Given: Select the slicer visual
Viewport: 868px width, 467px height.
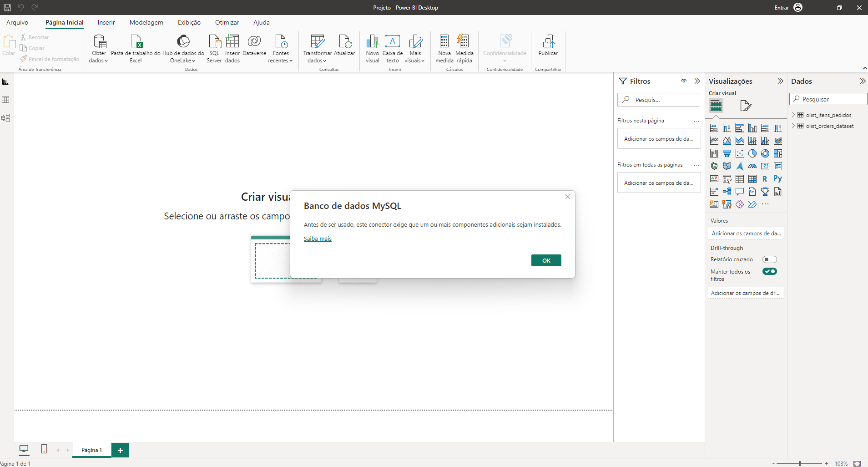Looking at the screenshot, I should point(727,179).
